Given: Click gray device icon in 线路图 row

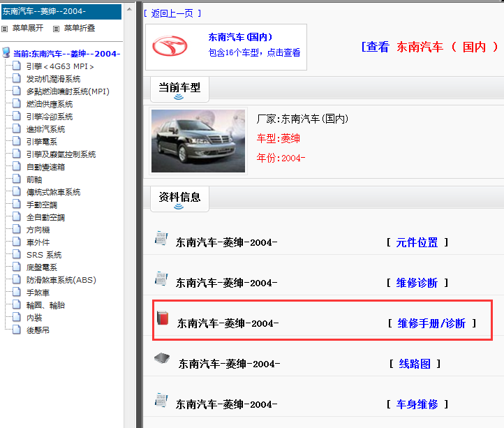Looking at the screenshot, I should point(162,358).
